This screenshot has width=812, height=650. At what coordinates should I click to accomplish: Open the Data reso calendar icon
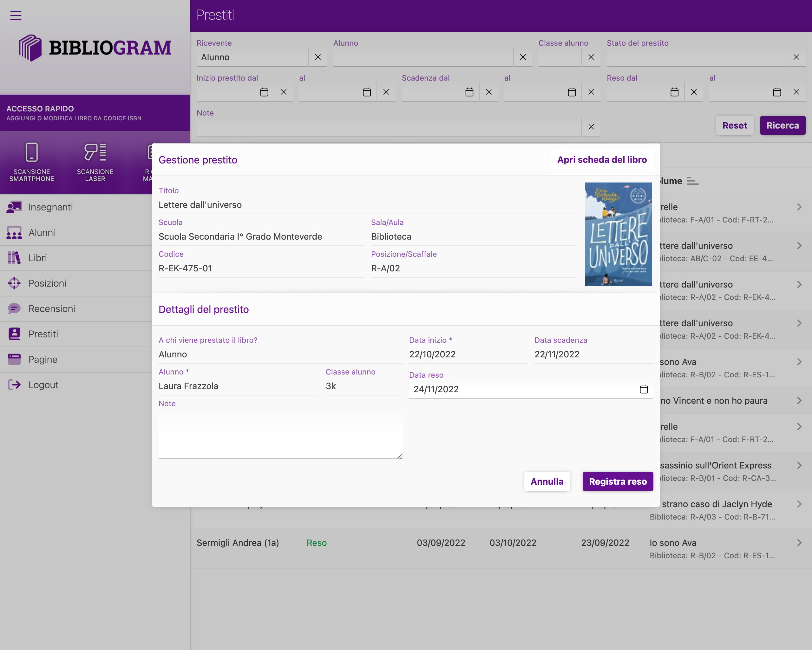tap(644, 389)
